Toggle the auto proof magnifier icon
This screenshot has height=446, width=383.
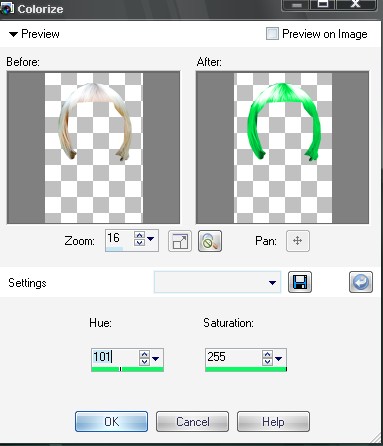210,241
